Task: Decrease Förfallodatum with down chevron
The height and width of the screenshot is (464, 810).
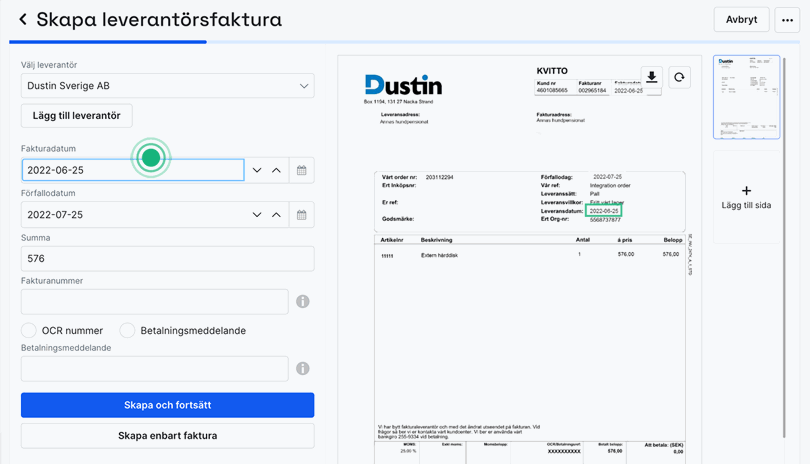Action: coord(257,215)
